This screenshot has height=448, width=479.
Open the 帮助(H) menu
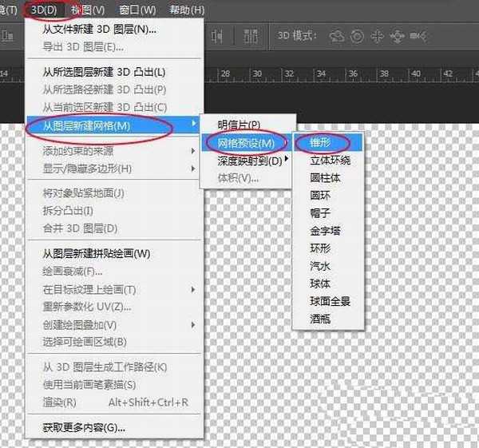coord(186,10)
